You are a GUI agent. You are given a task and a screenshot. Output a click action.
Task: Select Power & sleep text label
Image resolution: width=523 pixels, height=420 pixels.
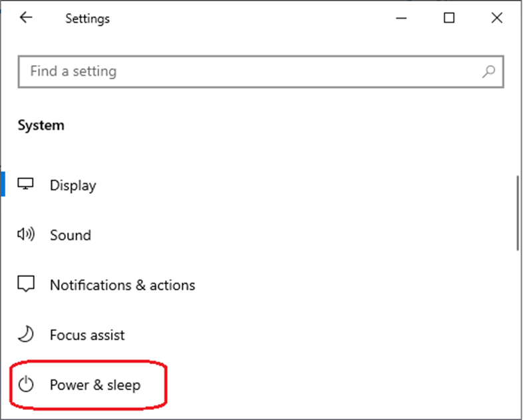95,385
